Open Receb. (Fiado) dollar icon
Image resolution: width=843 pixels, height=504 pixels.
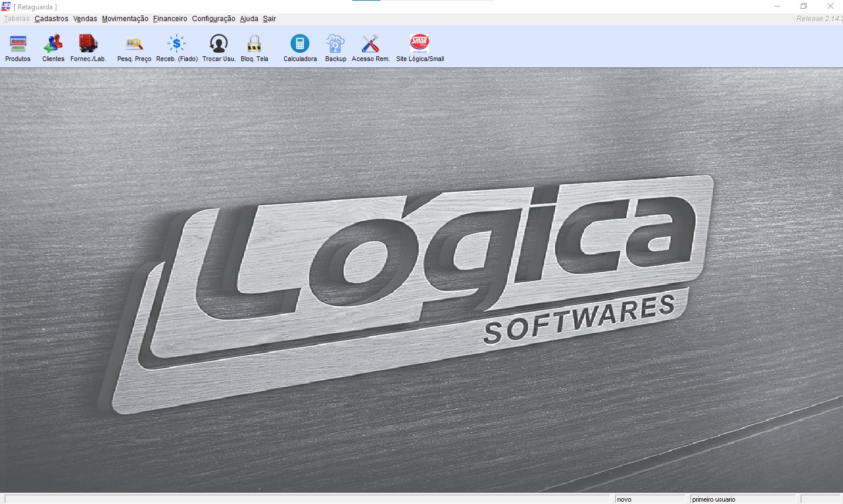(x=177, y=45)
